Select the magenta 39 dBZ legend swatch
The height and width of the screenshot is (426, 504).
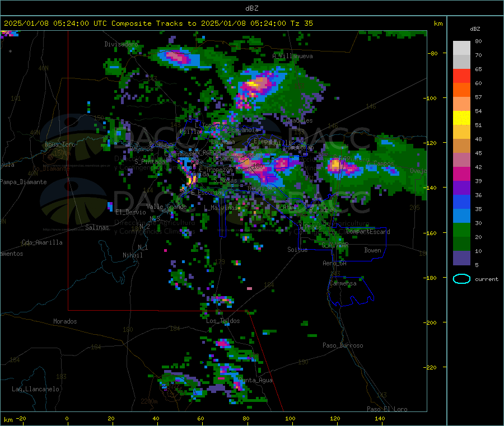point(461,174)
